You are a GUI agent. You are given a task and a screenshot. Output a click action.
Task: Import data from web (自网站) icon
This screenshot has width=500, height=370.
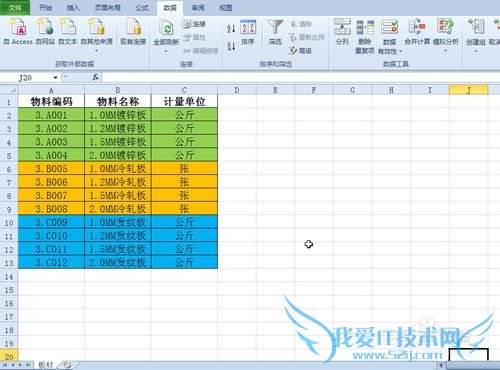[x=45, y=32]
